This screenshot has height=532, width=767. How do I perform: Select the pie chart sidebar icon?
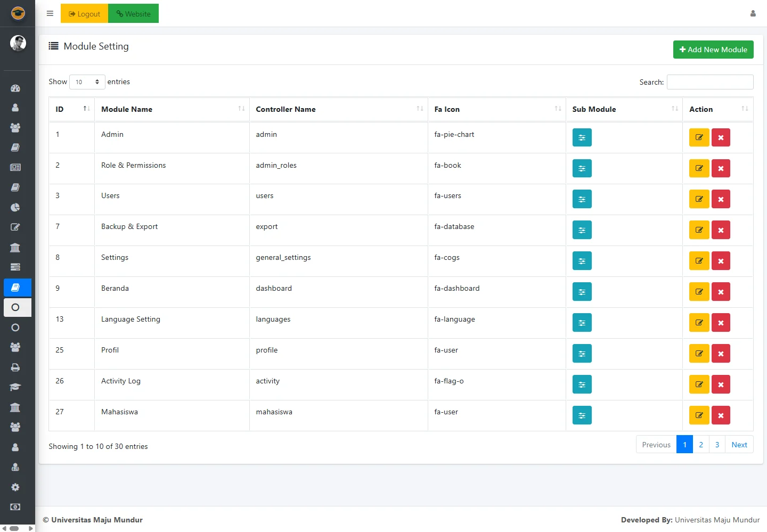click(15, 207)
